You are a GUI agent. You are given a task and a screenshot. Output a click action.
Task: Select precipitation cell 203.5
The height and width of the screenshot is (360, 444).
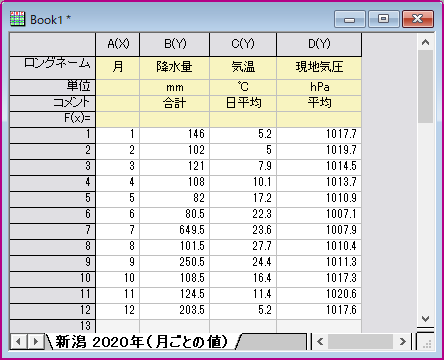pos(175,311)
